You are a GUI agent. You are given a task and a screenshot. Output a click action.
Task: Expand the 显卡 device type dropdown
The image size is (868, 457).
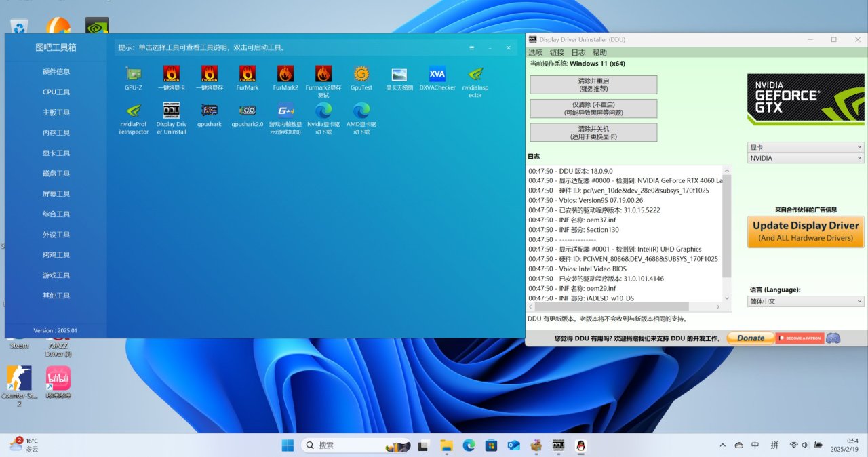tap(806, 146)
